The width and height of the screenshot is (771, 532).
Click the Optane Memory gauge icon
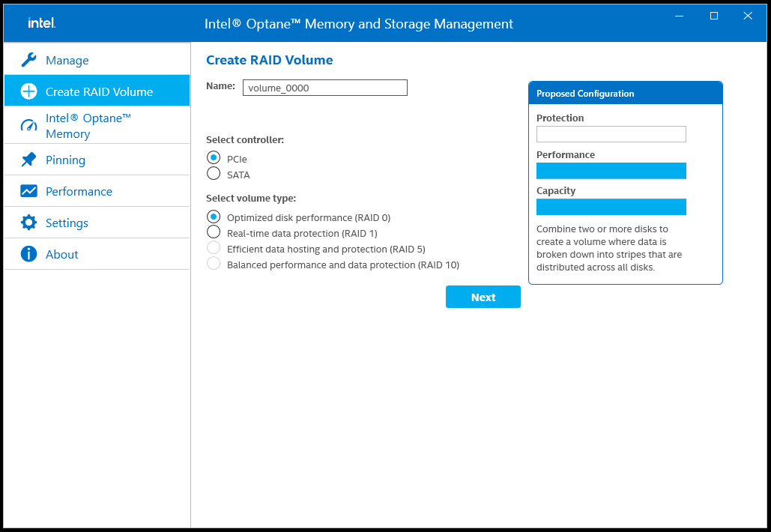(x=28, y=126)
